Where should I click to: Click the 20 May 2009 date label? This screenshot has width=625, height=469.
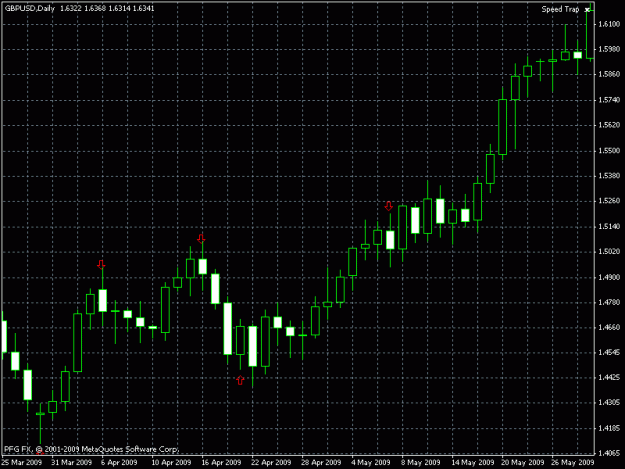(x=523, y=462)
